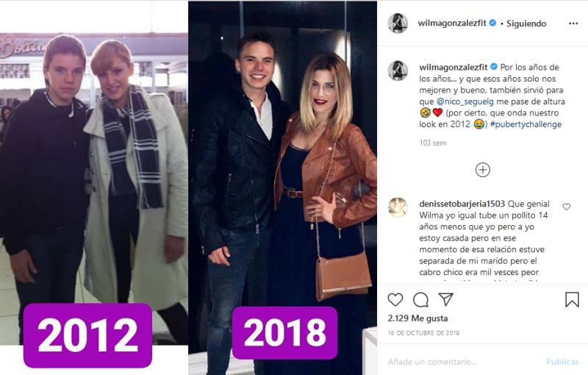Open denissetobarjeria1503 username link
The height and width of the screenshot is (375, 588).
pyautogui.click(x=462, y=204)
